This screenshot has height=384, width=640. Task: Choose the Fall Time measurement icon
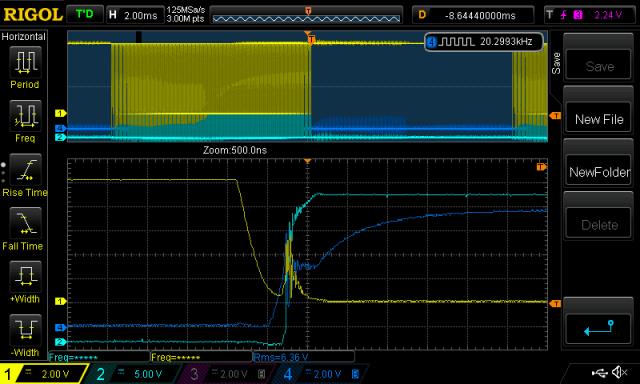click(25, 223)
